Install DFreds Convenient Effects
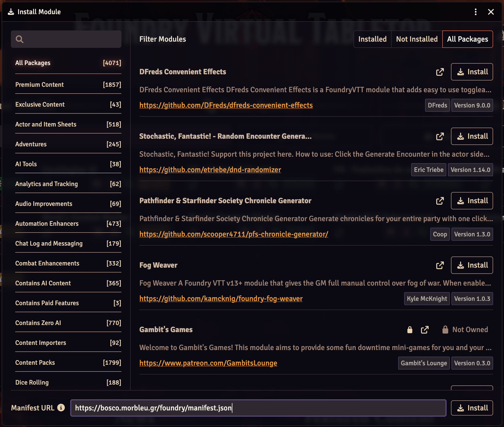This screenshot has height=427, width=504. 472,72
